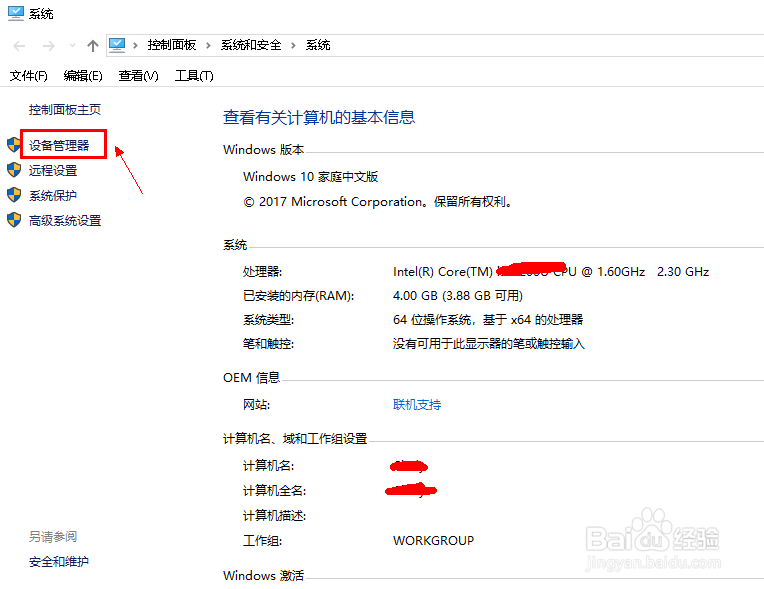
Task: Go to 控制面板主页 link
Action: pyautogui.click(x=65, y=110)
